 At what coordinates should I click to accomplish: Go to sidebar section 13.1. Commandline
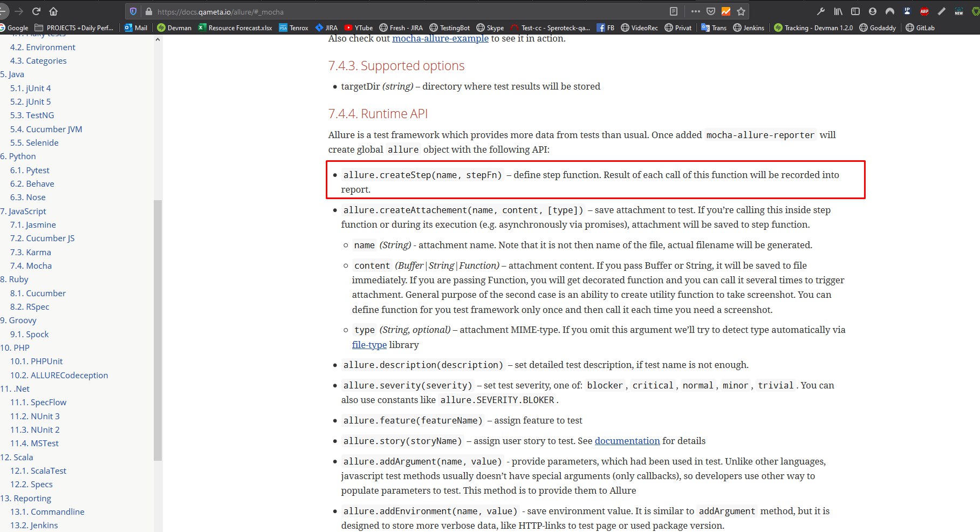pos(47,511)
